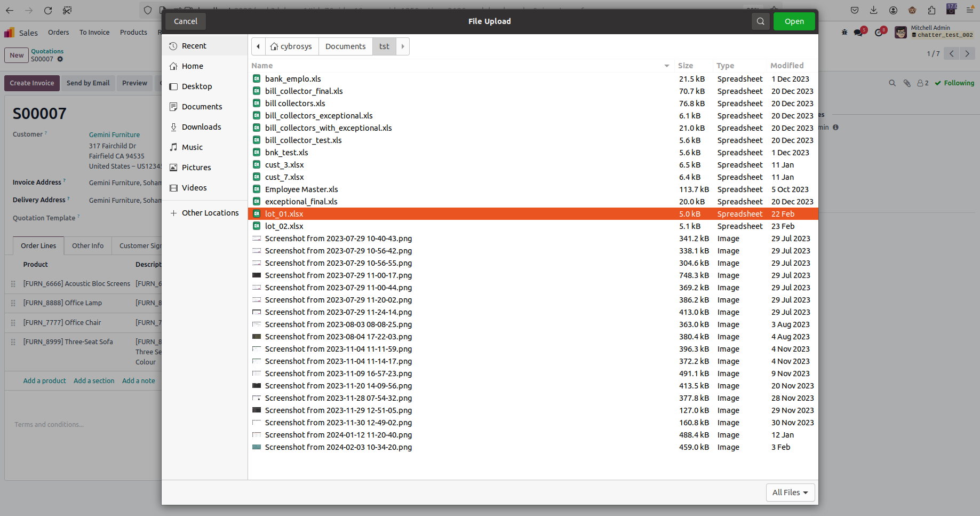Cancel the File Upload dialog
980x516 pixels.
click(x=186, y=21)
